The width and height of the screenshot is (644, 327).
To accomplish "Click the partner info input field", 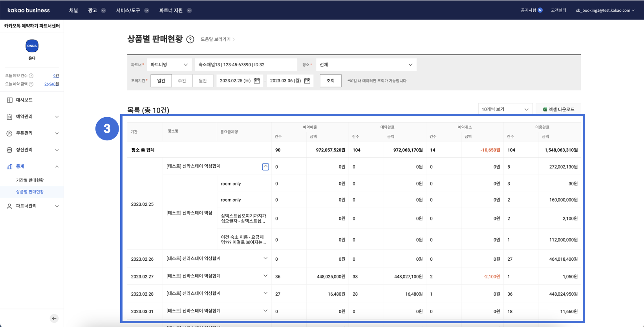I will click(246, 65).
